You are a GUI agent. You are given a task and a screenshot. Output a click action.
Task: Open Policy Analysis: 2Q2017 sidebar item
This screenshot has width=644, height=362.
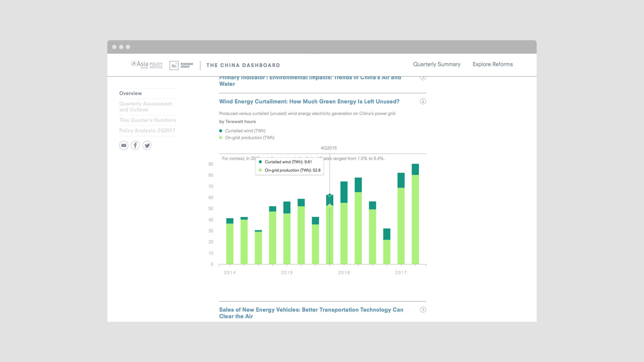click(147, 130)
